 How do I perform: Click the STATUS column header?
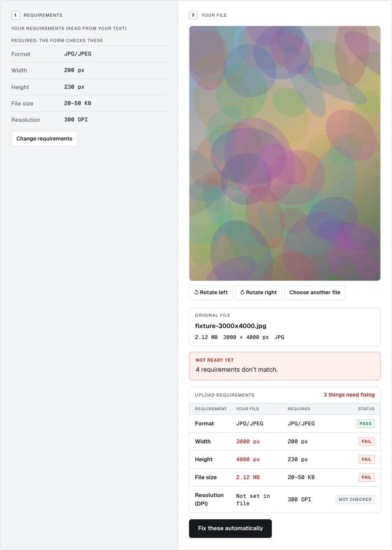(x=366, y=409)
